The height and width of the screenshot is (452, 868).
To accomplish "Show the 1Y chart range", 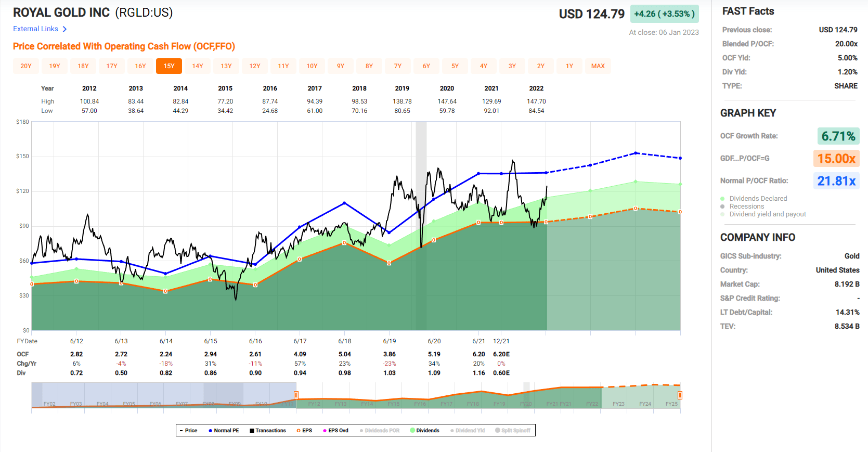I will click(x=569, y=66).
